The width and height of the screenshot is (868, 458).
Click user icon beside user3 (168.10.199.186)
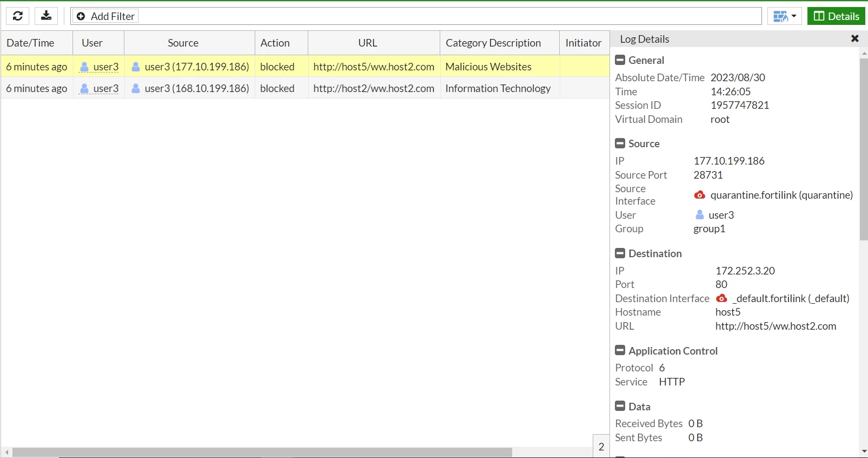(x=136, y=88)
